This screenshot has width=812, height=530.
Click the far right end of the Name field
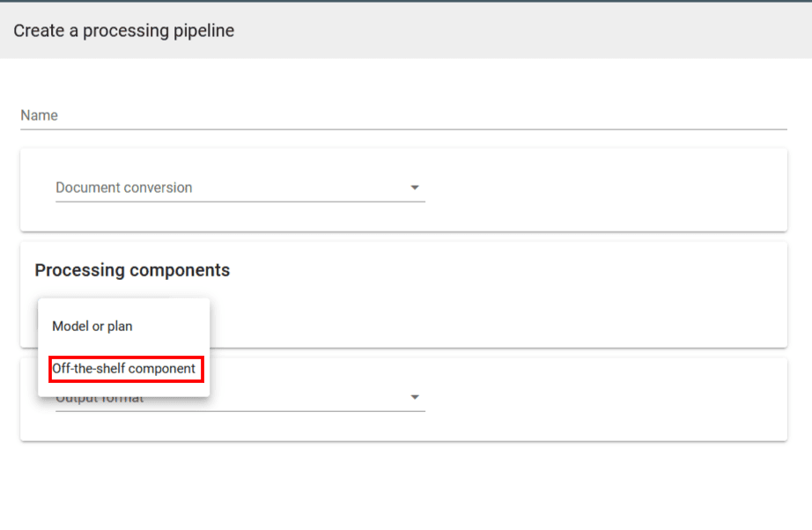click(779, 115)
